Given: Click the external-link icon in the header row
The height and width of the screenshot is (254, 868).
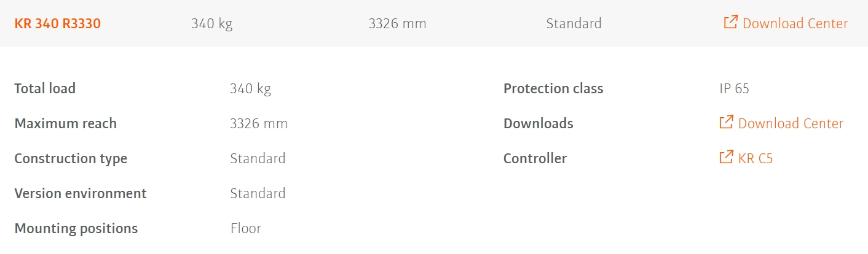Looking at the screenshot, I should click(730, 23).
